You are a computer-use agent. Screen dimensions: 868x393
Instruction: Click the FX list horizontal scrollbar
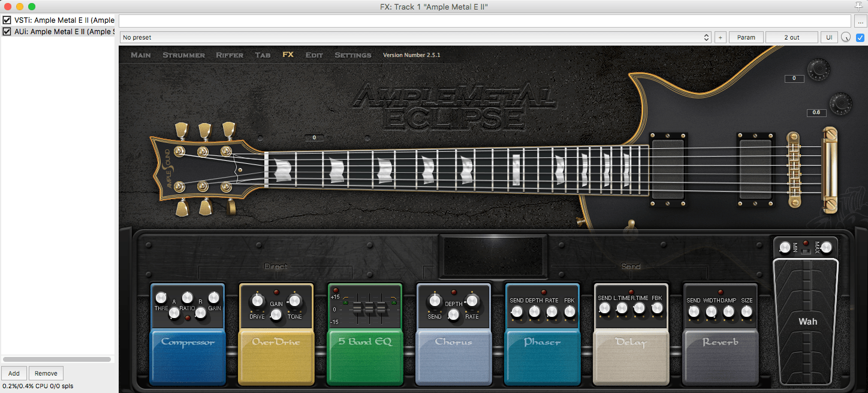pos(58,359)
